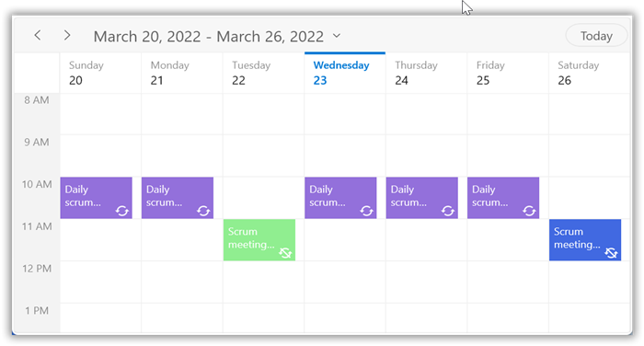Select the Sunday 20 column header
The height and width of the screenshot is (346, 644).
coord(100,73)
